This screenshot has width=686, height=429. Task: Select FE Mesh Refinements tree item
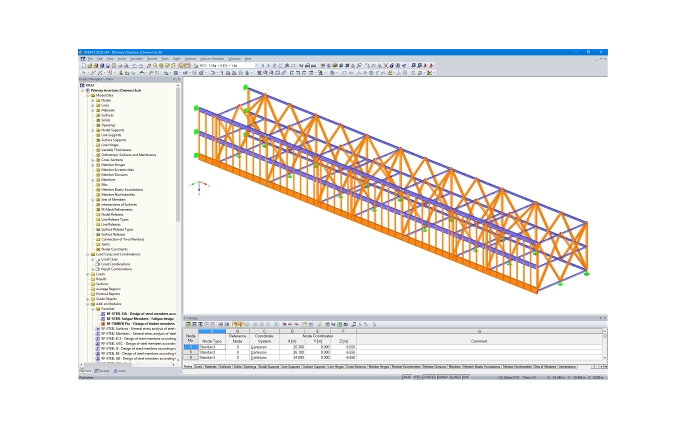(x=117, y=209)
